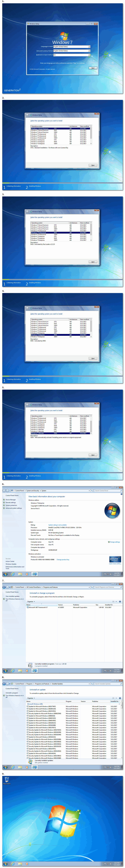The height and width of the screenshot is (868, 125).
Task: Open Action Center in System window See also
Action: (10, 561)
